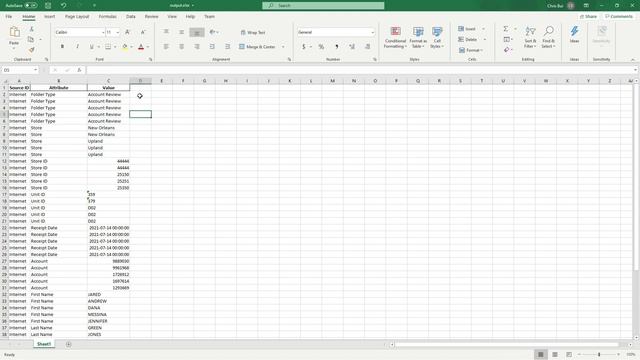The image size is (640, 360).
Task: Increase font size with the larger A icon
Action: point(127,32)
